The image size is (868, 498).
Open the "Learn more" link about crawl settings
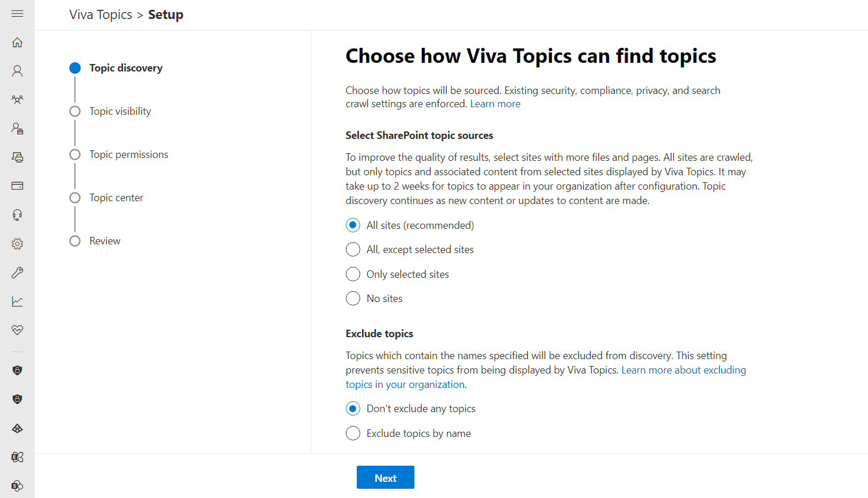[x=495, y=104]
